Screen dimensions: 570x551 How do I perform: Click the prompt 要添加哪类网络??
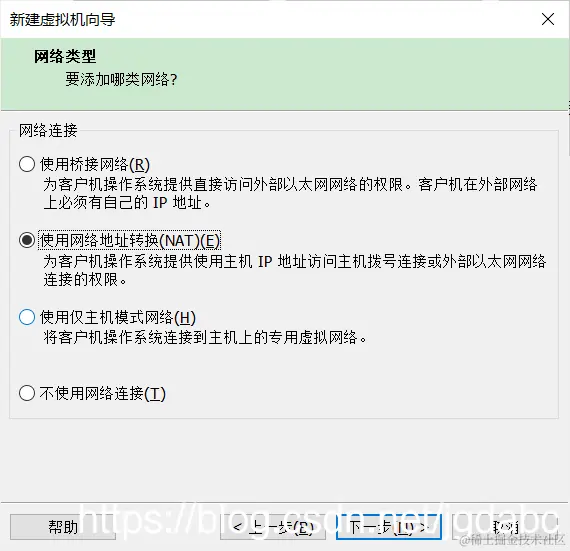pyautogui.click(x=121, y=79)
